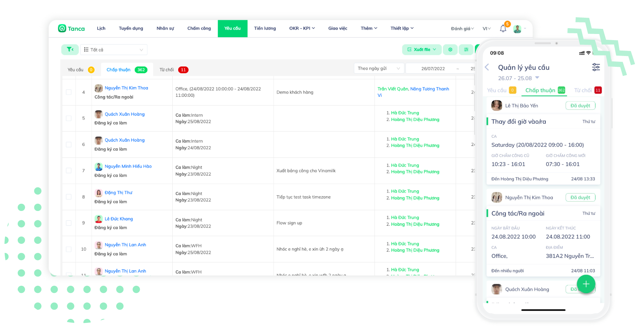Tick the checkbox for row 7
The width and height of the screenshot is (644, 328).
(69, 171)
